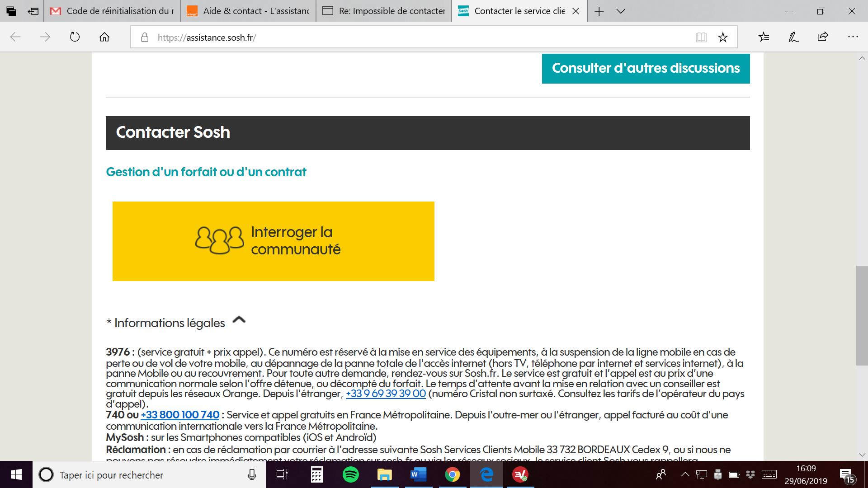Collapse the Informations légales section
This screenshot has height=488, width=868.
(239, 320)
